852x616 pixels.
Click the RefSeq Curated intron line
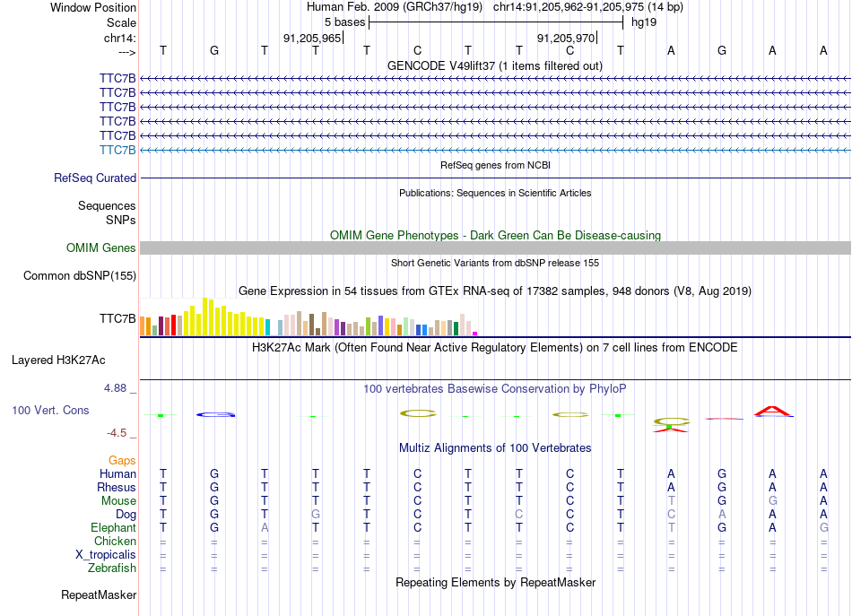click(495, 178)
